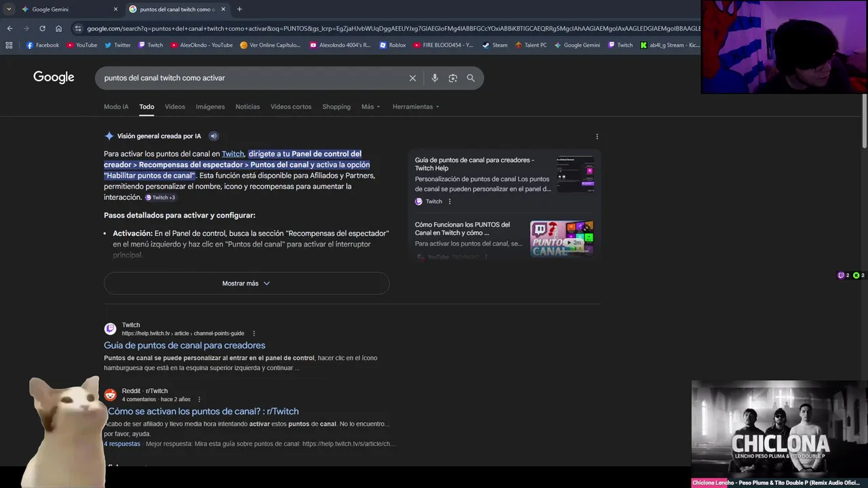
Task: Expand the overview with Mostrar más
Action: click(246, 283)
